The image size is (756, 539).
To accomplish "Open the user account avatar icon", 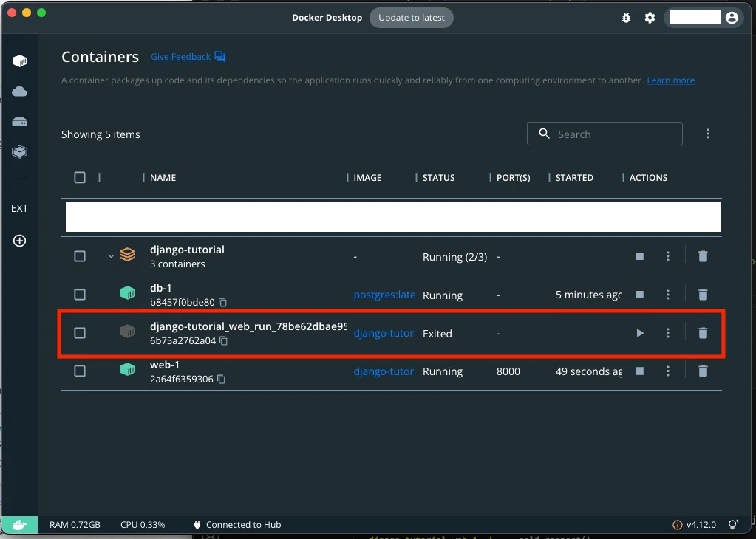I will point(732,18).
